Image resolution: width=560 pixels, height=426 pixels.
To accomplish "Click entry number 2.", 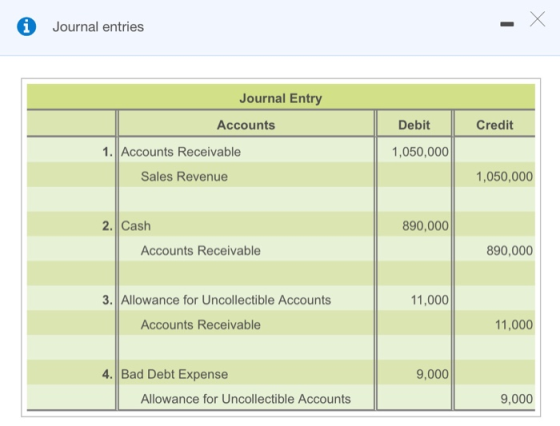I will tap(107, 226).
